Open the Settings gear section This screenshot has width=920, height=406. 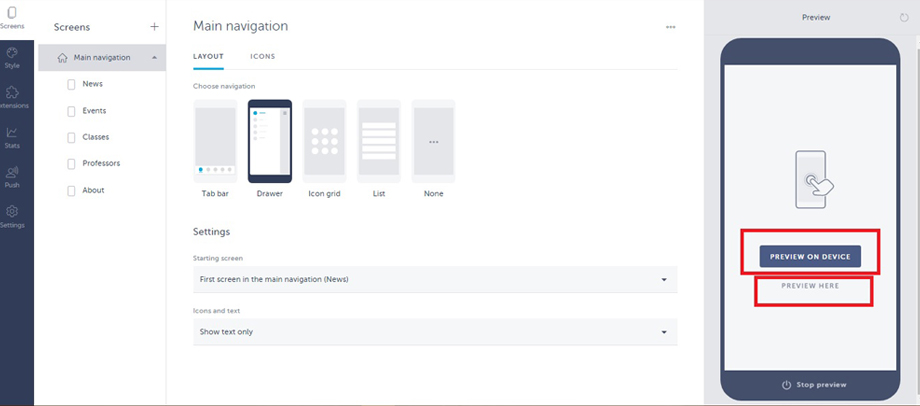(12, 217)
